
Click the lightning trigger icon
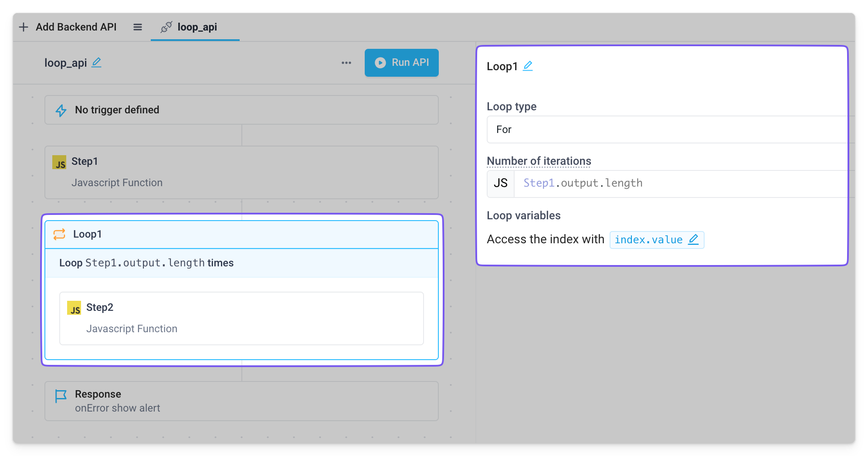[61, 110]
